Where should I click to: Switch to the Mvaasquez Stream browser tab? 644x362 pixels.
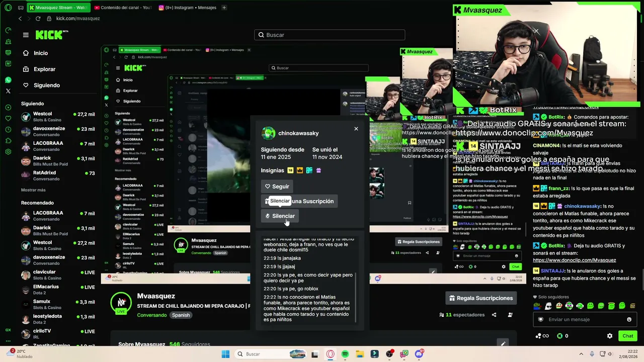pos(58,8)
